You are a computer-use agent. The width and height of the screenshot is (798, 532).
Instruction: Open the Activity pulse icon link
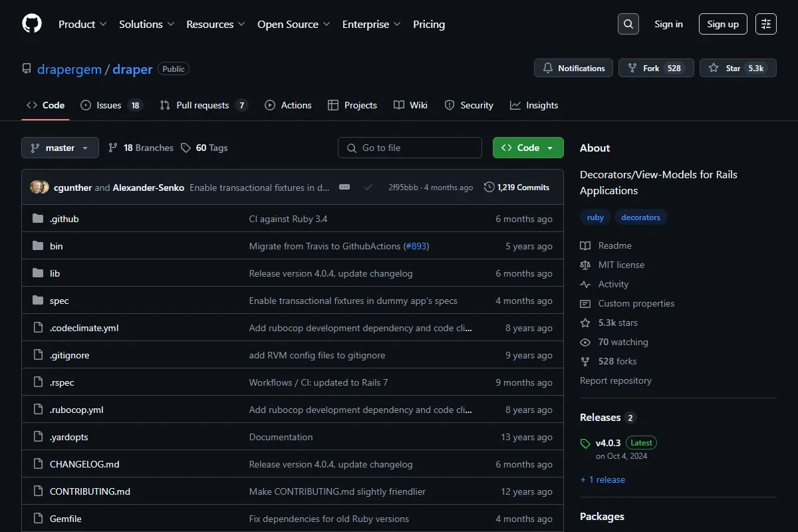pos(585,284)
